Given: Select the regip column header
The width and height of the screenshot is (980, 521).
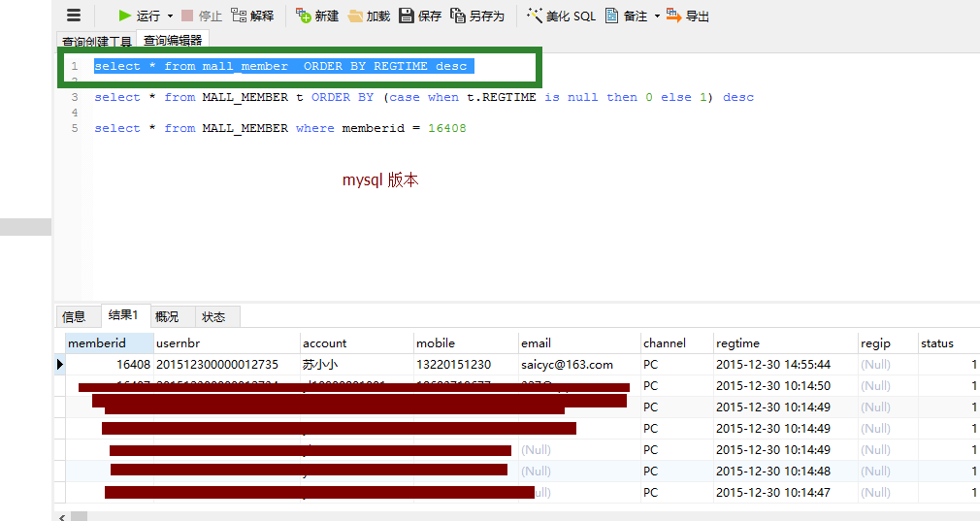Looking at the screenshot, I should point(889,342).
